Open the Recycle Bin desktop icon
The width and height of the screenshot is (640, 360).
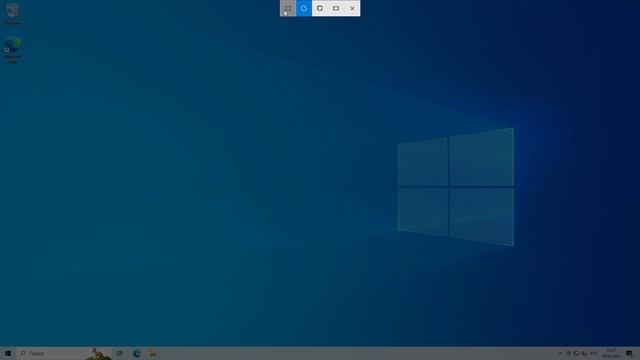[x=13, y=13]
